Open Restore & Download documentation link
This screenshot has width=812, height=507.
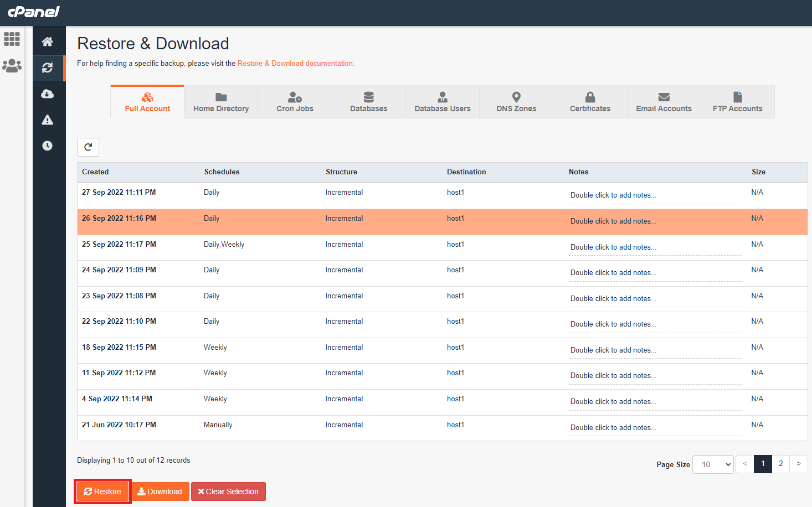coord(296,64)
